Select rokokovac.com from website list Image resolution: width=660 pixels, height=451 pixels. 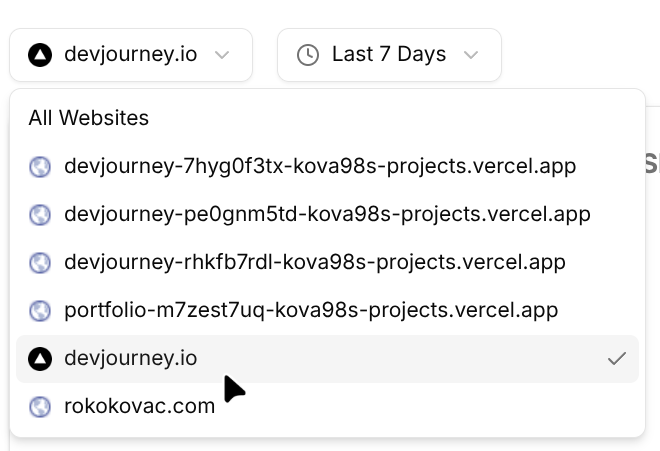tap(139, 406)
